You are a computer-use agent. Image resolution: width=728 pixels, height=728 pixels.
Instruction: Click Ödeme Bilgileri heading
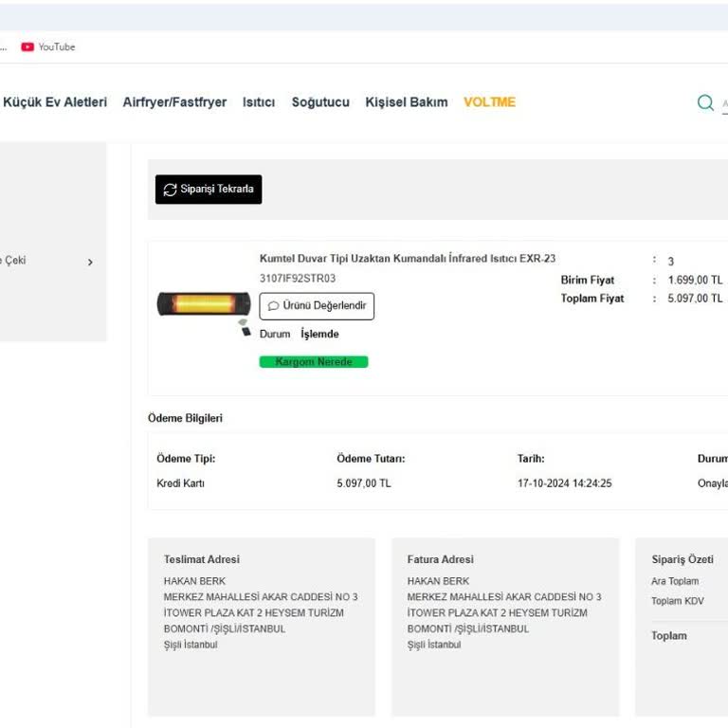[185, 418]
